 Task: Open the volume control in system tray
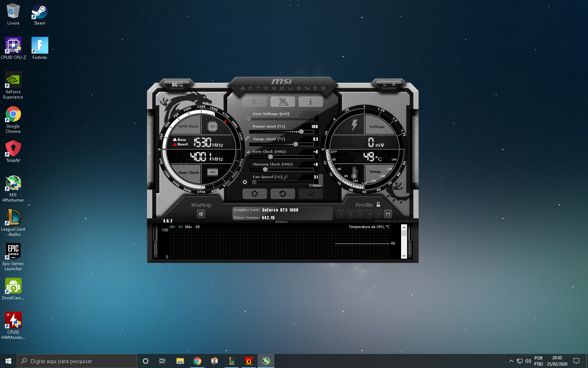coord(528,361)
